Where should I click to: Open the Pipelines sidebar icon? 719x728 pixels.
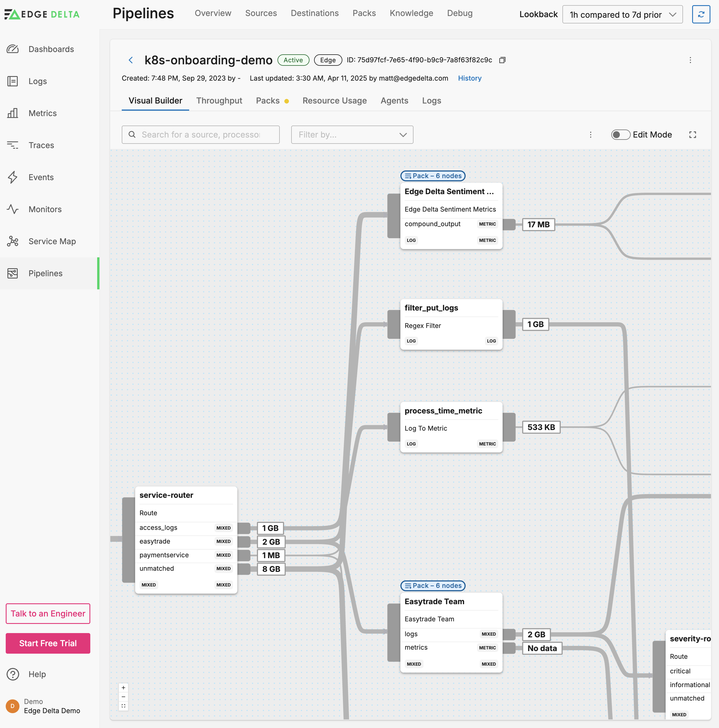(13, 273)
